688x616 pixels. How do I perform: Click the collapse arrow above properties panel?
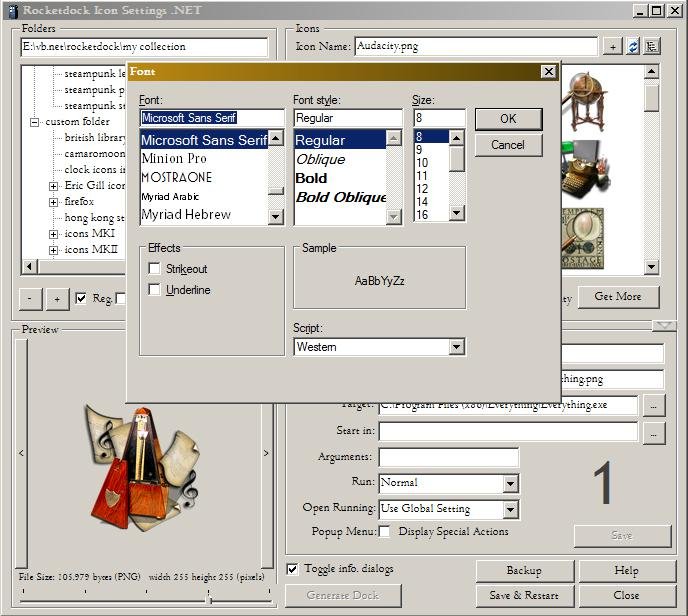click(x=663, y=326)
